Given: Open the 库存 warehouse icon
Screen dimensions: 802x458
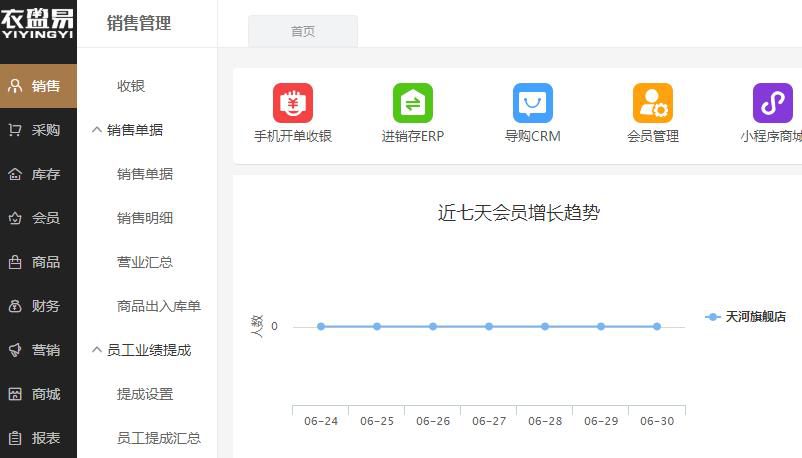Looking at the screenshot, I should [15, 174].
